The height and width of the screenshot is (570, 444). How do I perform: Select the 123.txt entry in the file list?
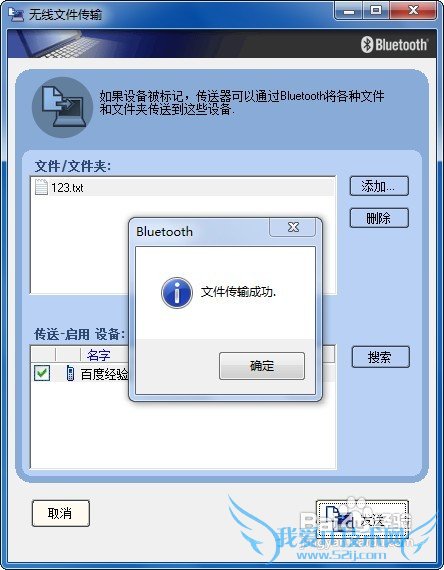[x=184, y=188]
